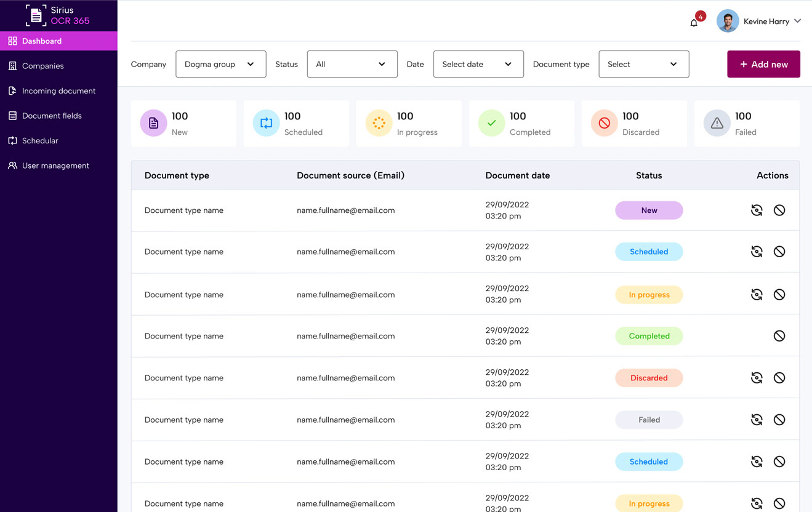Go to Companies in the sidebar
Image resolution: width=812 pixels, height=512 pixels.
click(x=42, y=66)
